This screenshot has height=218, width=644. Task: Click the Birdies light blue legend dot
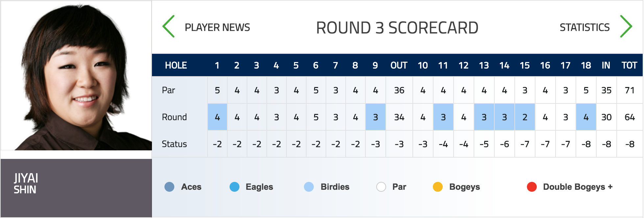(309, 187)
